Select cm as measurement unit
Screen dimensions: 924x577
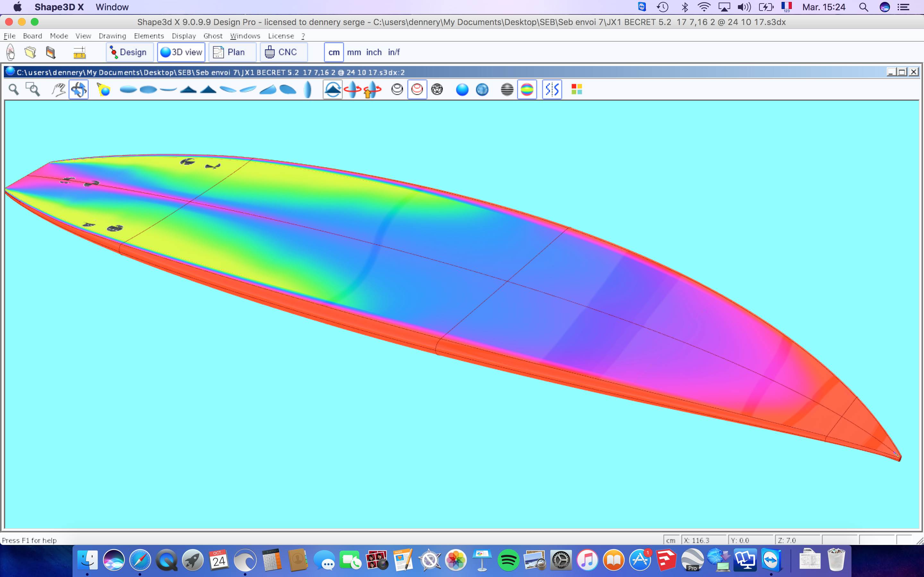tap(334, 52)
